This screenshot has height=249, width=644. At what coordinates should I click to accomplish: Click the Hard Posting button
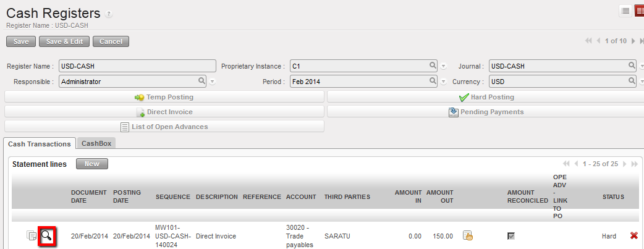[485, 97]
